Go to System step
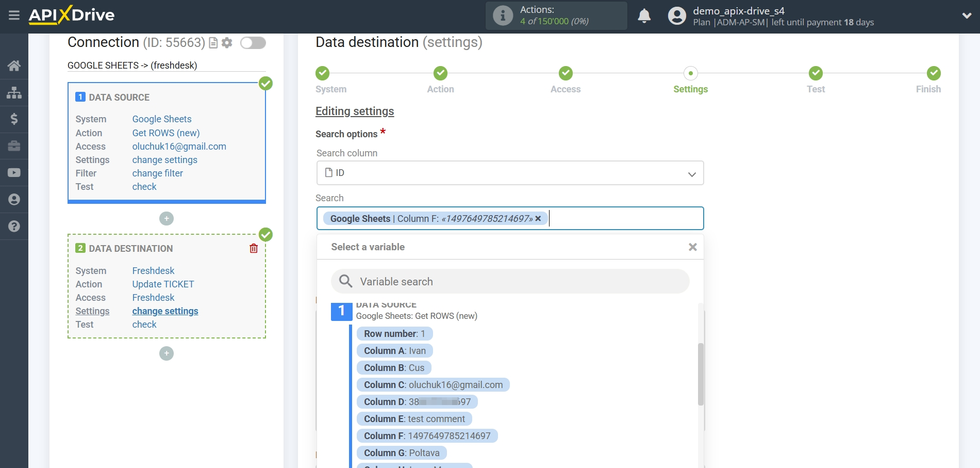Screen dimensions: 980x468 (x=323, y=73)
